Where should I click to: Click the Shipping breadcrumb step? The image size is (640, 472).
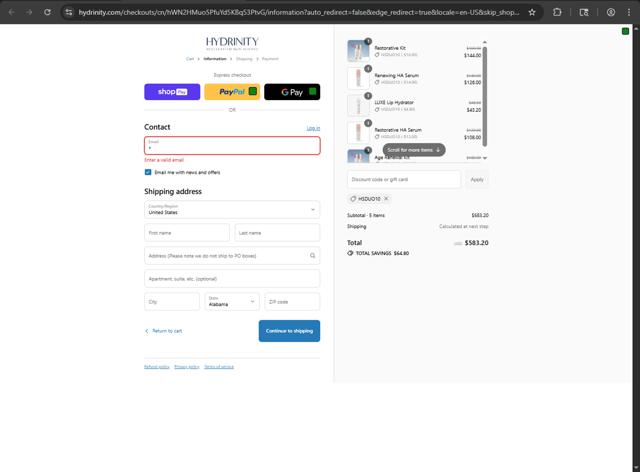244,59
